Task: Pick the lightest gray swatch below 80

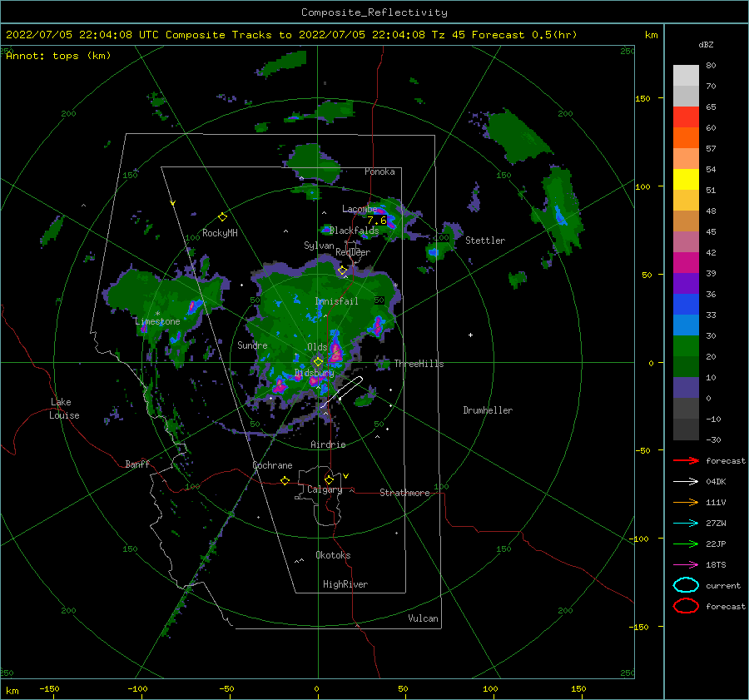Action: [x=686, y=76]
